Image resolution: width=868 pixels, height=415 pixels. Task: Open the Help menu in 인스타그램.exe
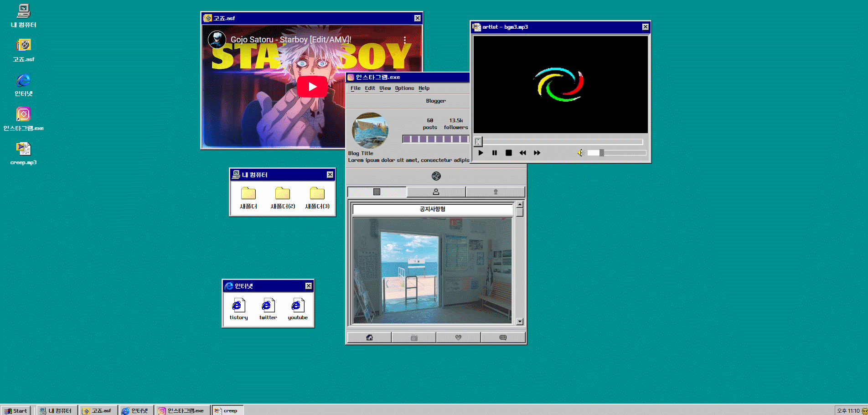(424, 88)
